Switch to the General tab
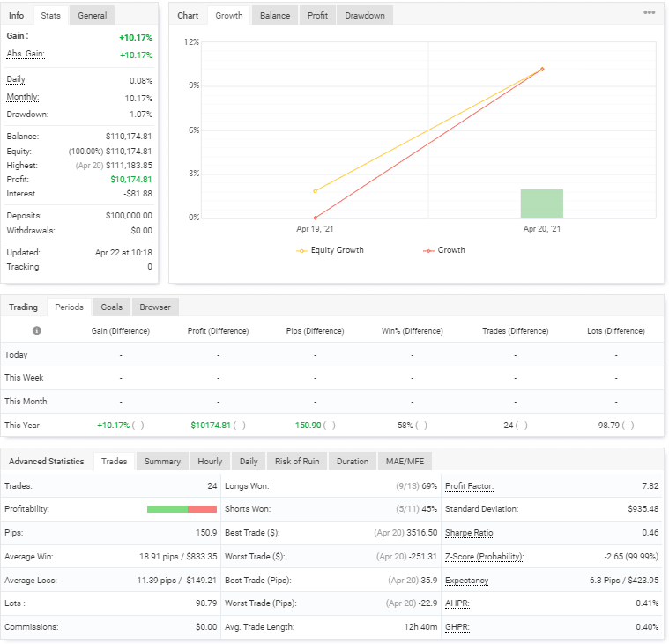The width and height of the screenshot is (669, 644). (92, 16)
